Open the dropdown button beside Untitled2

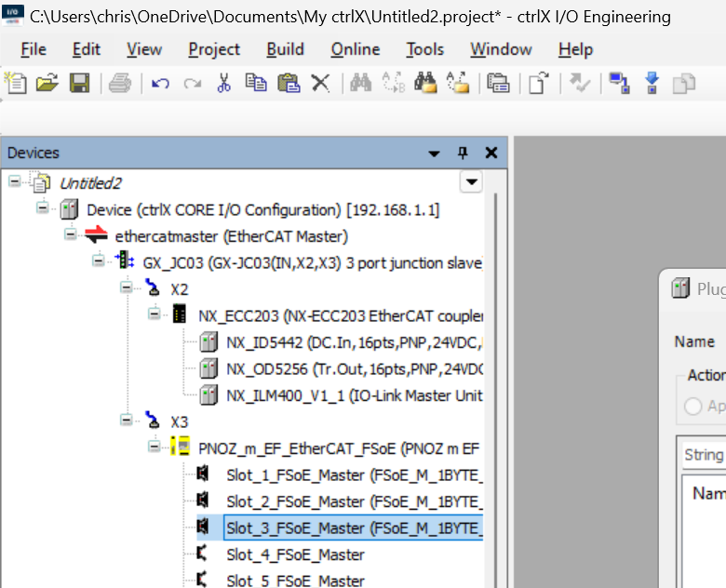(x=471, y=181)
